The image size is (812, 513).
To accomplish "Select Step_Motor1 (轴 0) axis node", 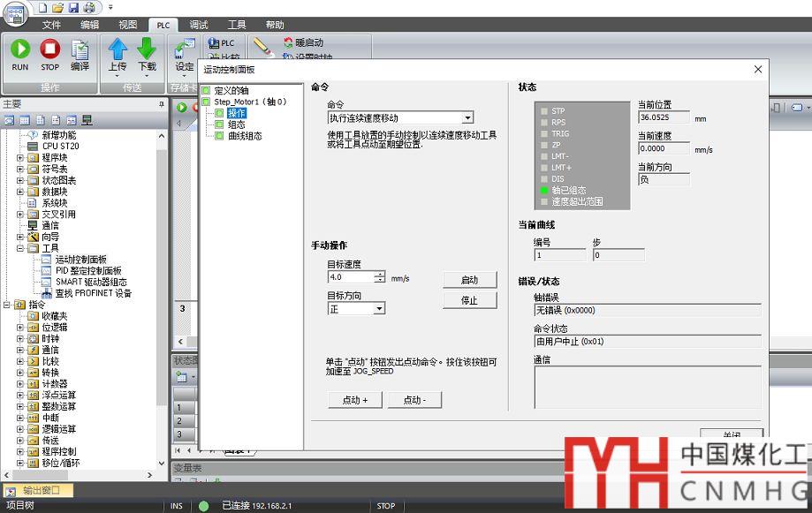I will click(250, 102).
